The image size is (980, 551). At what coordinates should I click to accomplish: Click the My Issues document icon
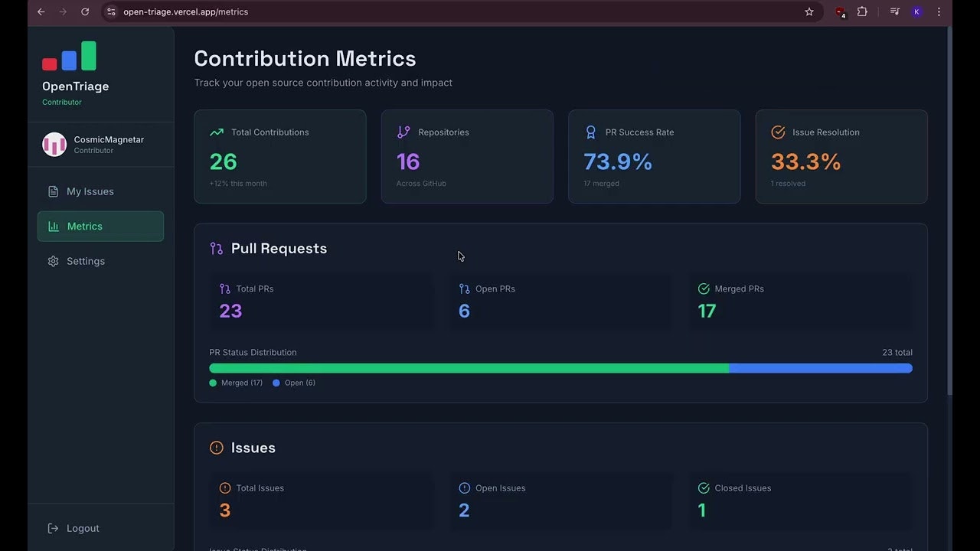(53, 191)
